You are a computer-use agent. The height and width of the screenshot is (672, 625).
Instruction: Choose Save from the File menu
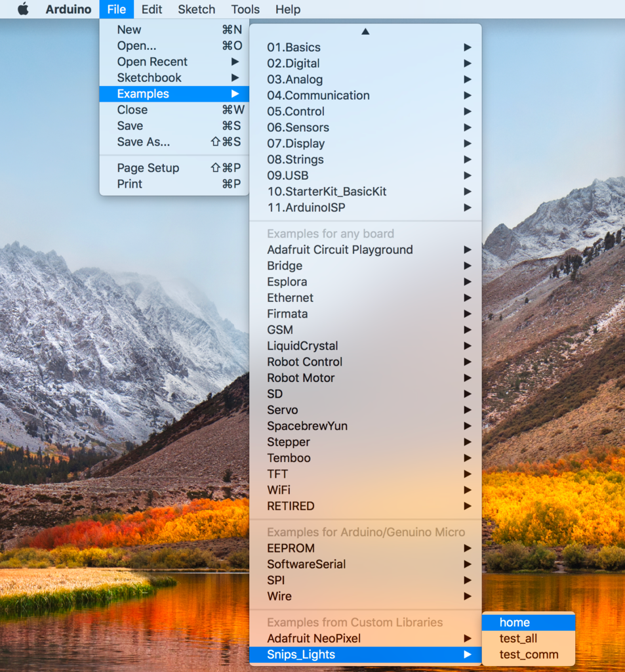click(174, 125)
